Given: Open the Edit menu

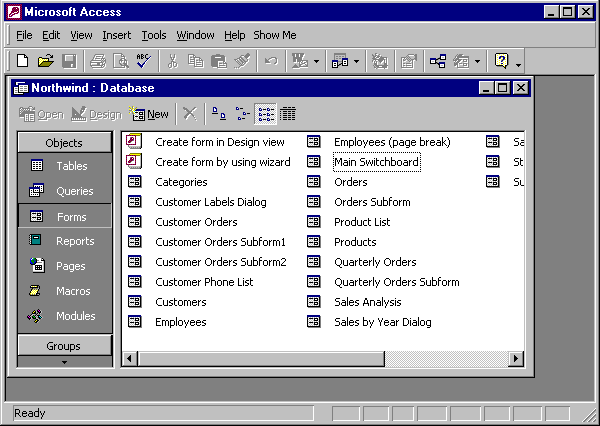Looking at the screenshot, I should pos(51,35).
